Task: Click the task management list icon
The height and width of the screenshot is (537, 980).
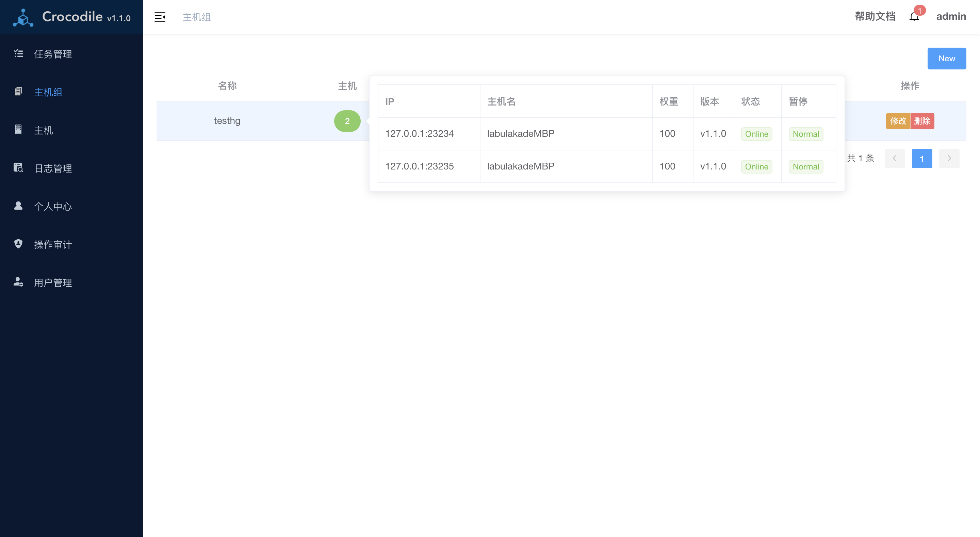Action: pos(18,54)
